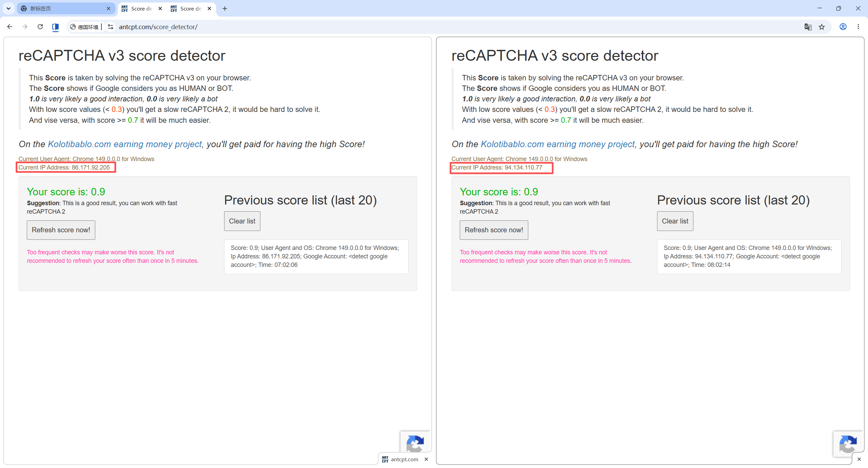Close the antcpt.com split pane label
Screen dimensions: 868x468
tap(426, 459)
